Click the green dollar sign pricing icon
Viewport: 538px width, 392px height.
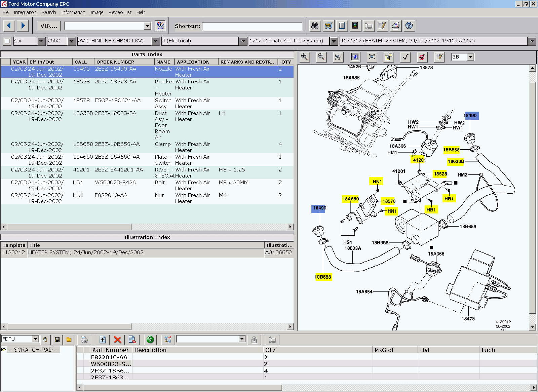click(x=150, y=340)
